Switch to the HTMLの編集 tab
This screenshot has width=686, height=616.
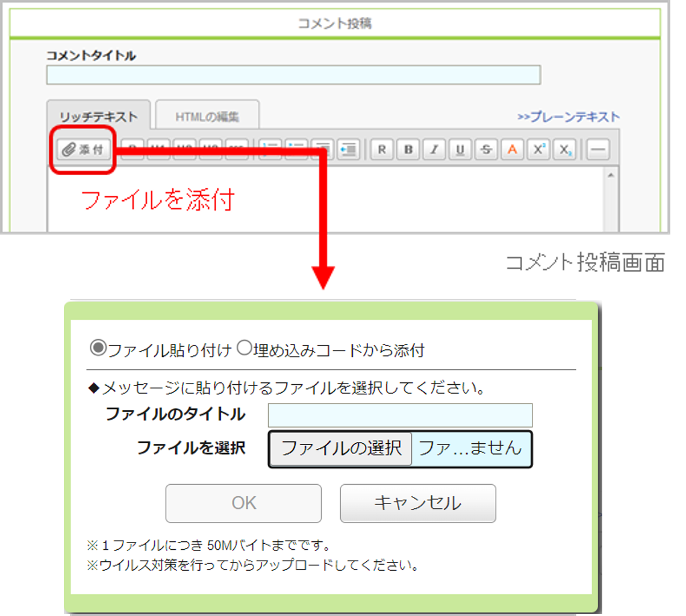207,116
